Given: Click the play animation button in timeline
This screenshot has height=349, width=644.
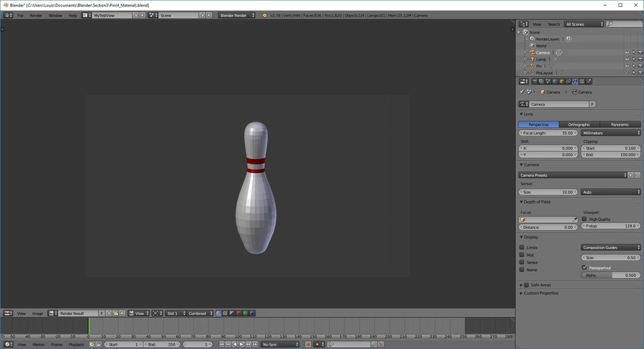Looking at the screenshot, I should (242, 344).
